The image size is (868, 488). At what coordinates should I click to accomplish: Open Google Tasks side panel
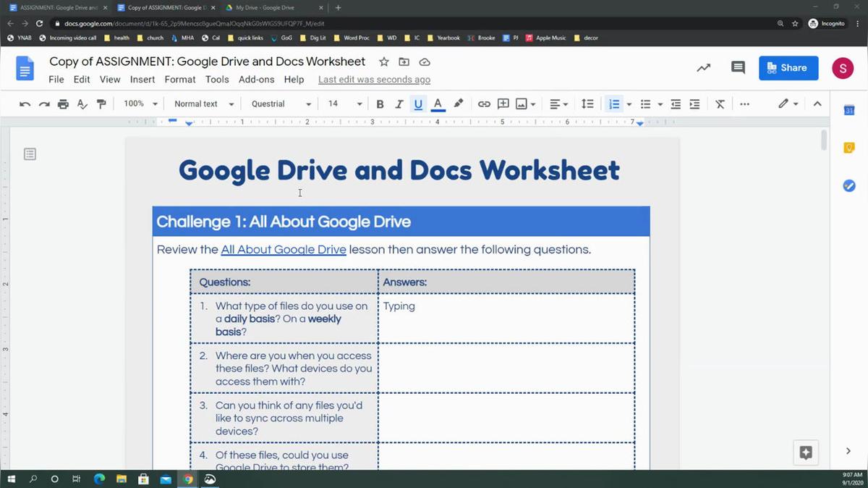pyautogui.click(x=849, y=186)
